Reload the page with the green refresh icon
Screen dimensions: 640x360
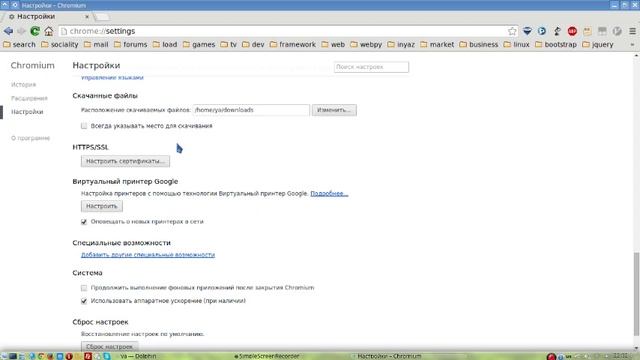(35, 31)
